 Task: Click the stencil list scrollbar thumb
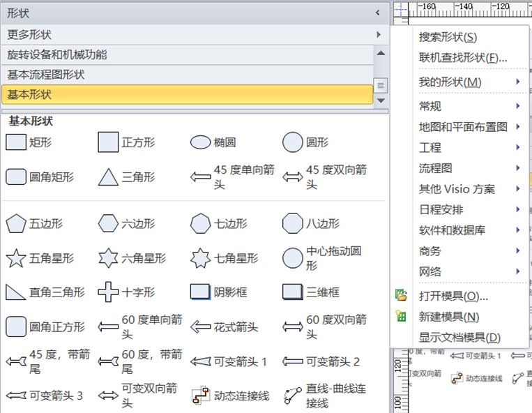pos(381,86)
